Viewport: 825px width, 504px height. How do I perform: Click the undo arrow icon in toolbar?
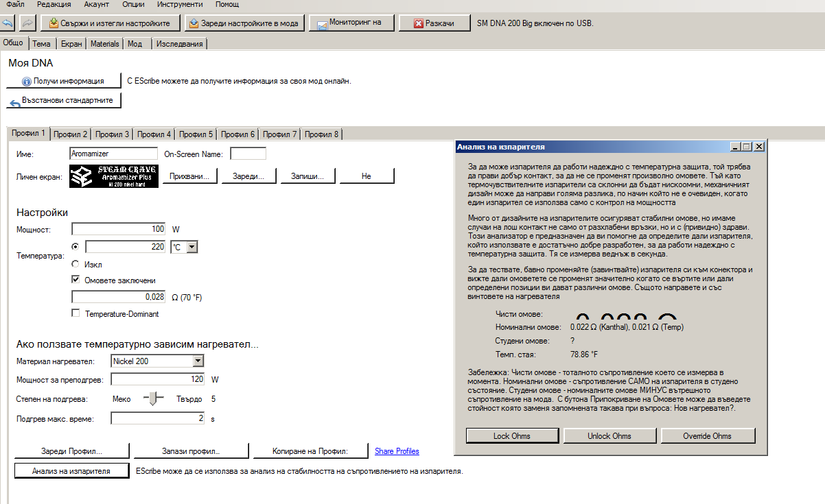[8, 23]
